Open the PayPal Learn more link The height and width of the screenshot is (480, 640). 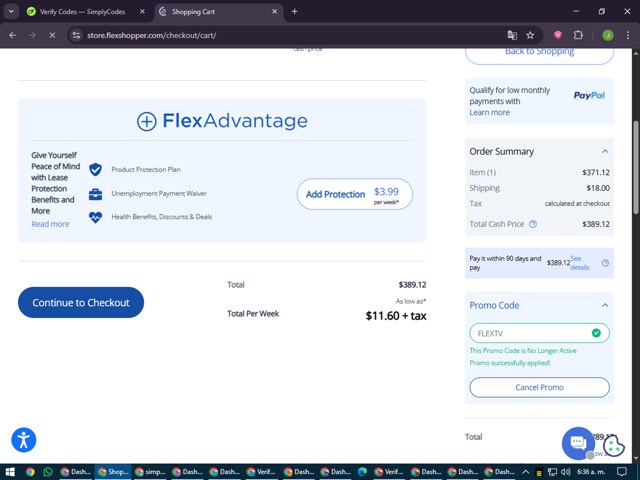[489, 113]
